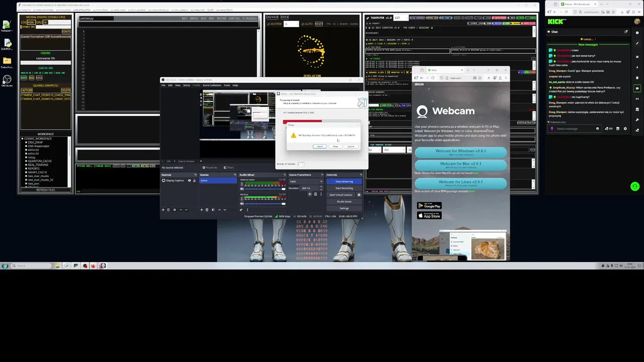Toggle the AUTO checkbox in visualizer panel
This screenshot has width=644, height=362.
pyautogui.click(x=303, y=24)
